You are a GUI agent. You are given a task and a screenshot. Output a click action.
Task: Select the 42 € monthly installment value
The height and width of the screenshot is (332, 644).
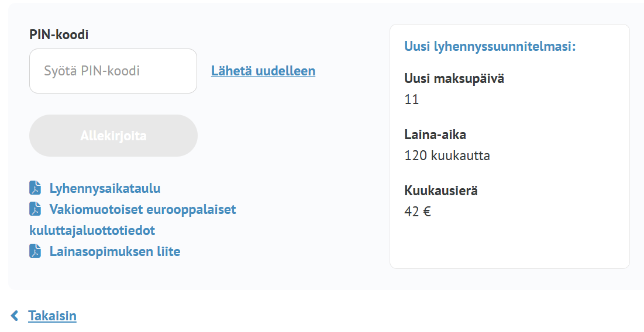coord(417,212)
